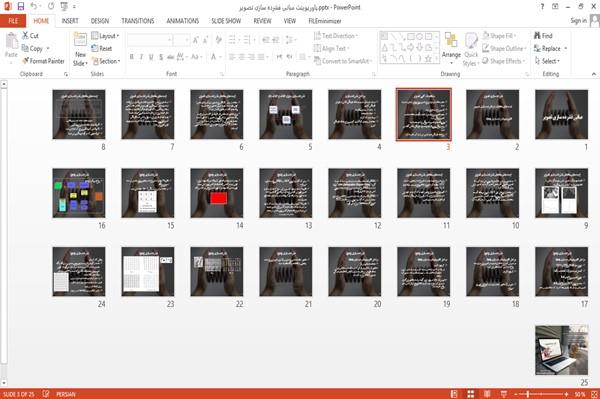Switch to the SLIDE SHOW tab
The image size is (600, 399).
pos(226,21)
